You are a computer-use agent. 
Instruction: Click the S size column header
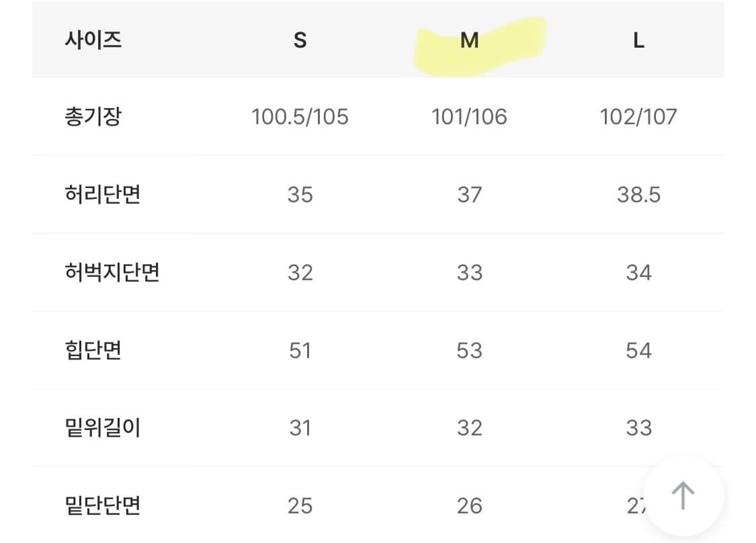300,41
